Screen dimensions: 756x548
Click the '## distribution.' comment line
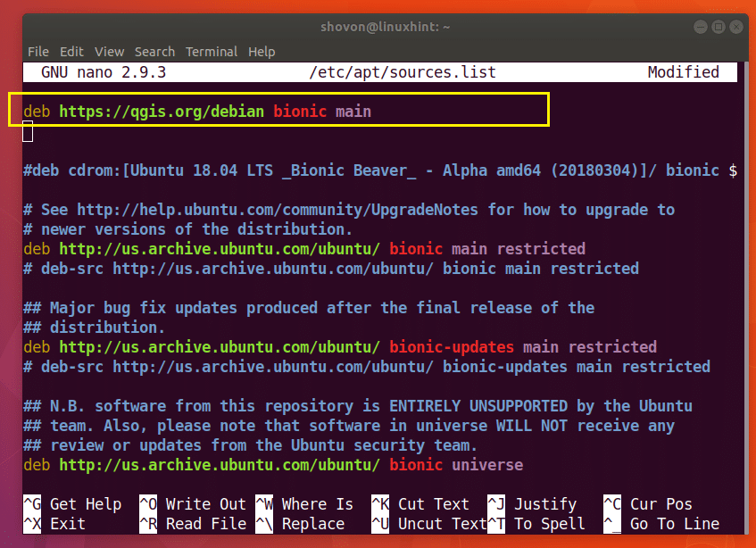point(94,328)
